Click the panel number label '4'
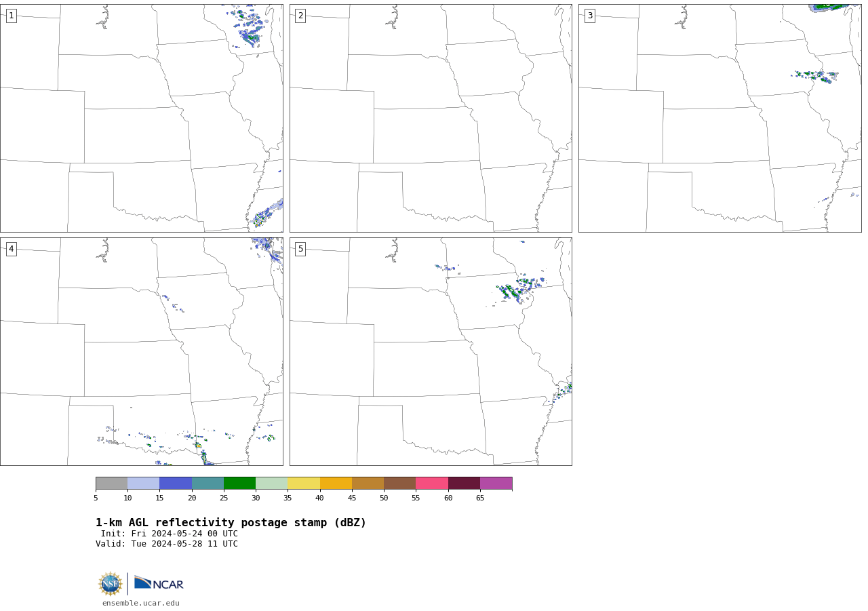The width and height of the screenshot is (868, 611). [x=12, y=249]
